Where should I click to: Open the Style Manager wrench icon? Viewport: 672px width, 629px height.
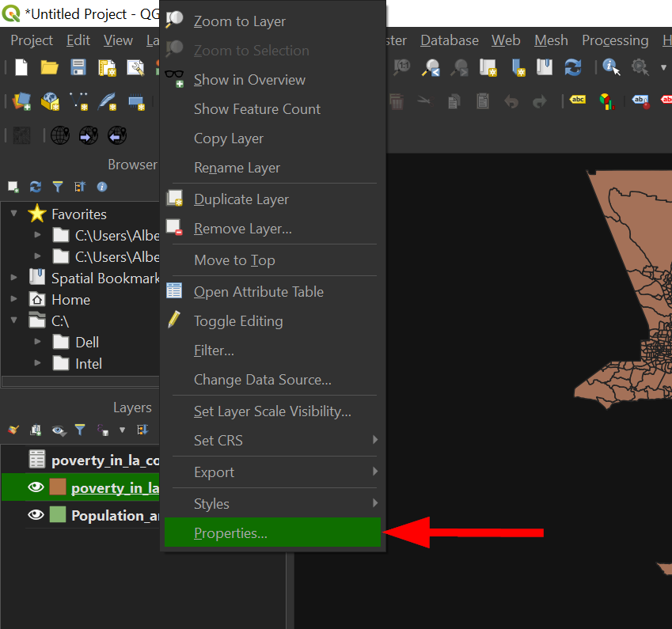135,68
